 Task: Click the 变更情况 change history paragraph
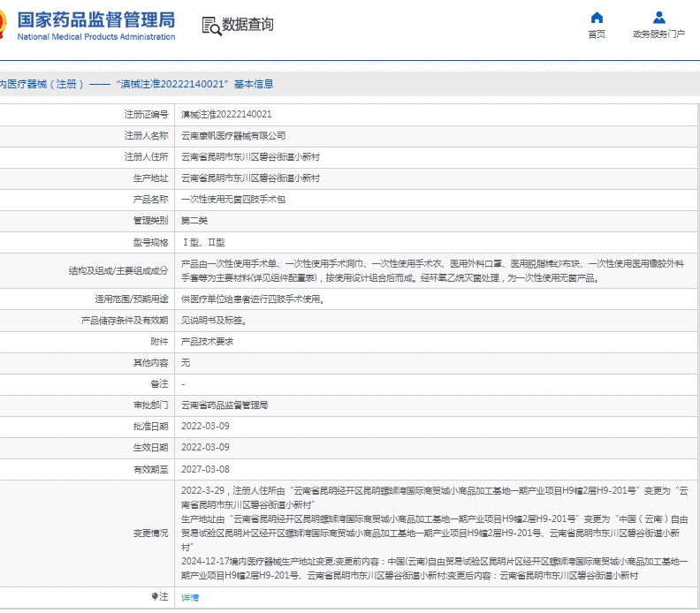[x=434, y=534]
